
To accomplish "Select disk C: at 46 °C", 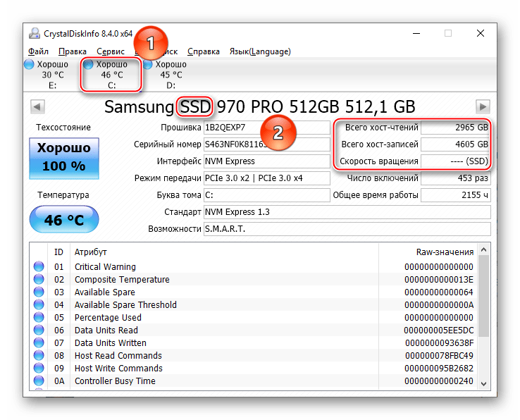I will [111, 75].
